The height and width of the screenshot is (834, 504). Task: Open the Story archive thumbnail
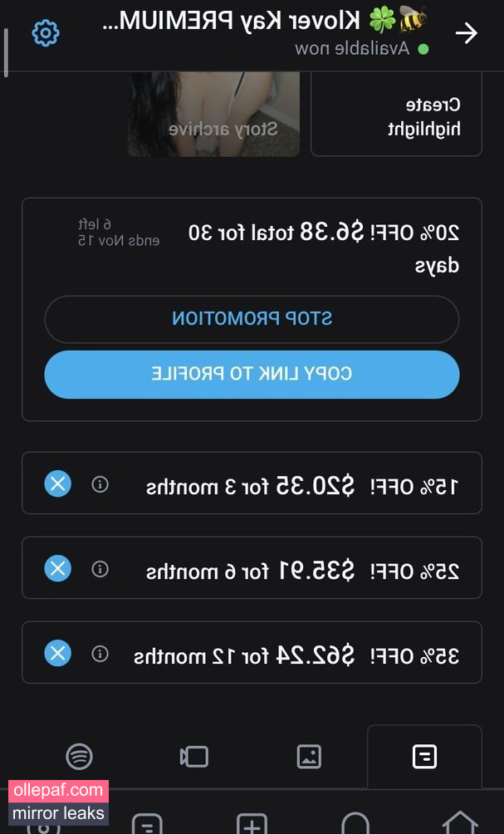click(213, 114)
